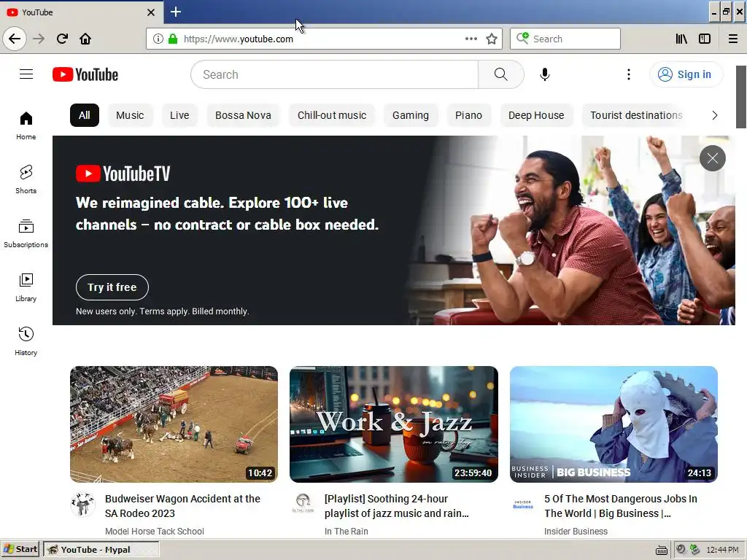The image size is (747, 560).
Task: Focus the browser Search box
Action: point(565,39)
